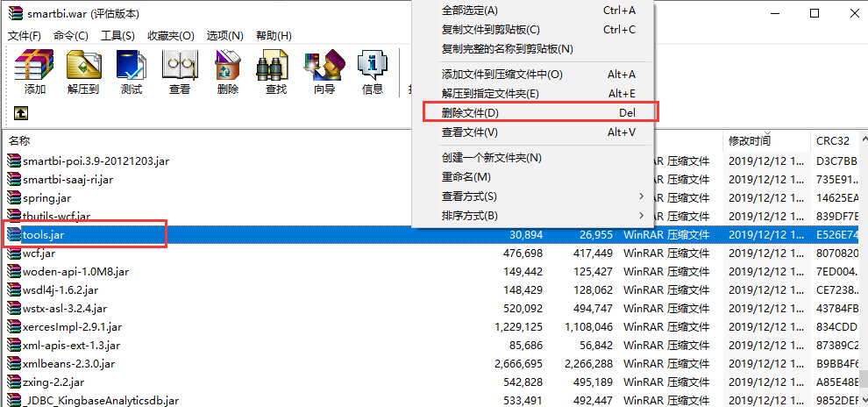This screenshot has height=407, width=868.
Task: Select the xmlbeans-2.3.0.jar file name
Action: (68, 364)
